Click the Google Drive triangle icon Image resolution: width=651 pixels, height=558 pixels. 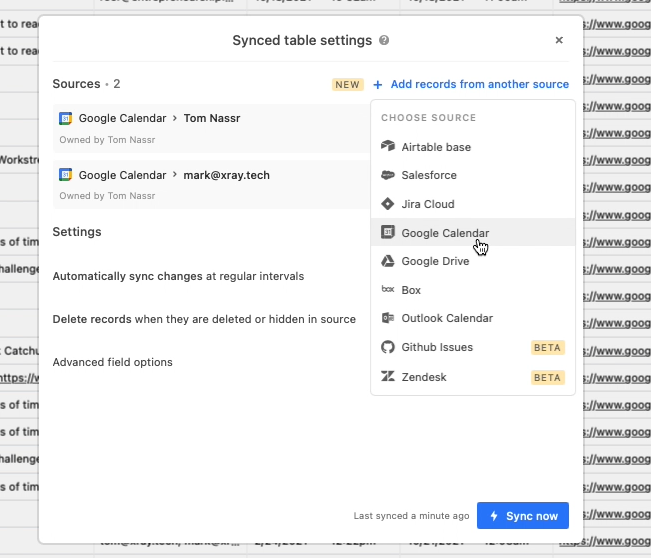(388, 261)
